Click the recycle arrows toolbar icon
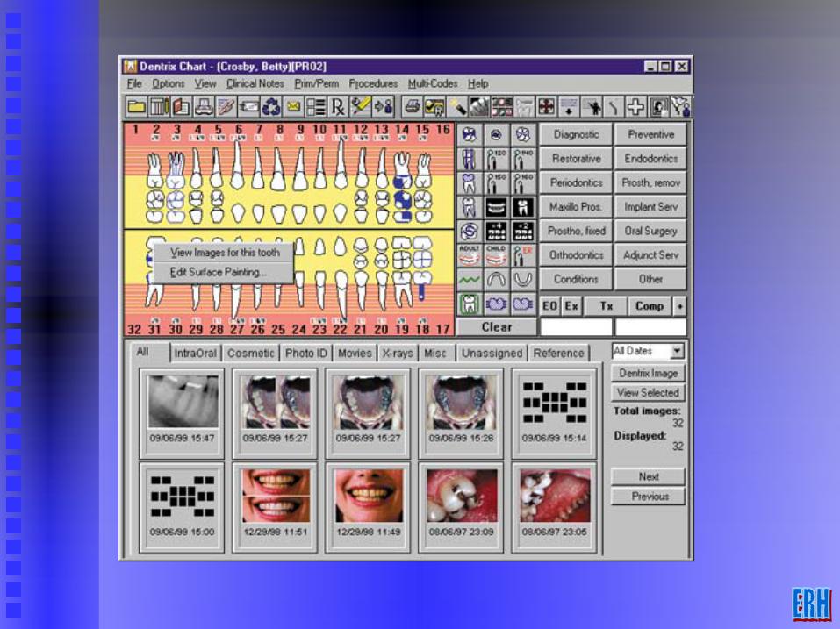Viewport: 840px width, 629px height. click(271, 106)
